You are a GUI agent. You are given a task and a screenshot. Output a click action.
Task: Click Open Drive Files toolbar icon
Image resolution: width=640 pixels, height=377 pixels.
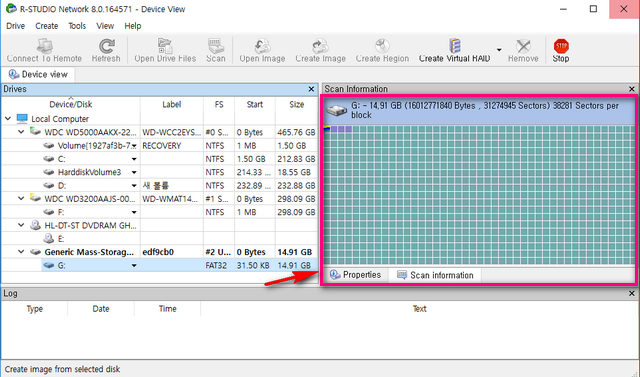pyautogui.click(x=165, y=46)
